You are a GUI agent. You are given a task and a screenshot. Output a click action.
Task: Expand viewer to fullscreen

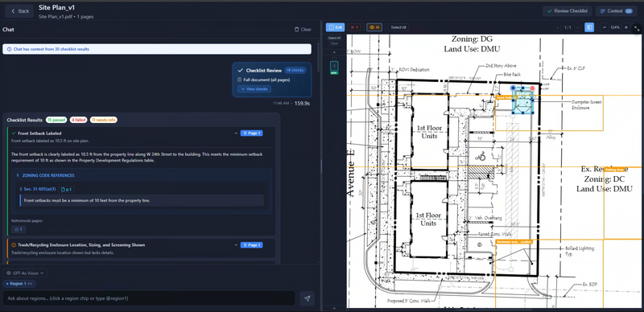(x=637, y=28)
